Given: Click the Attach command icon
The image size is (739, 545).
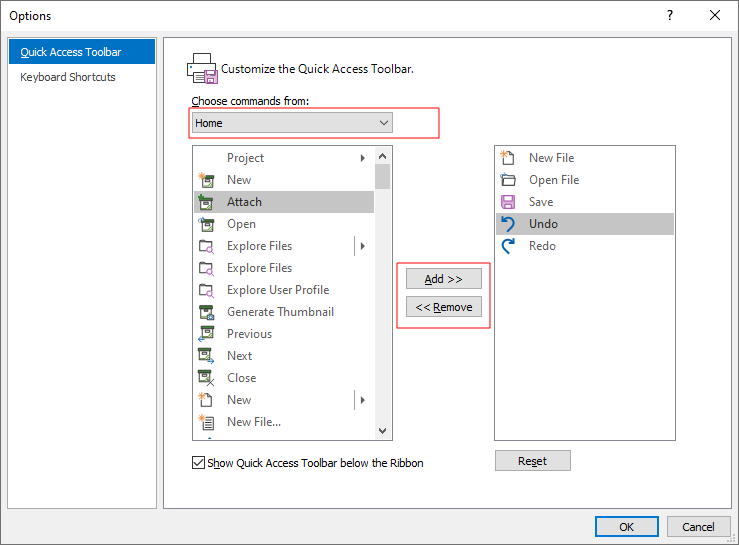Looking at the screenshot, I should 207,202.
